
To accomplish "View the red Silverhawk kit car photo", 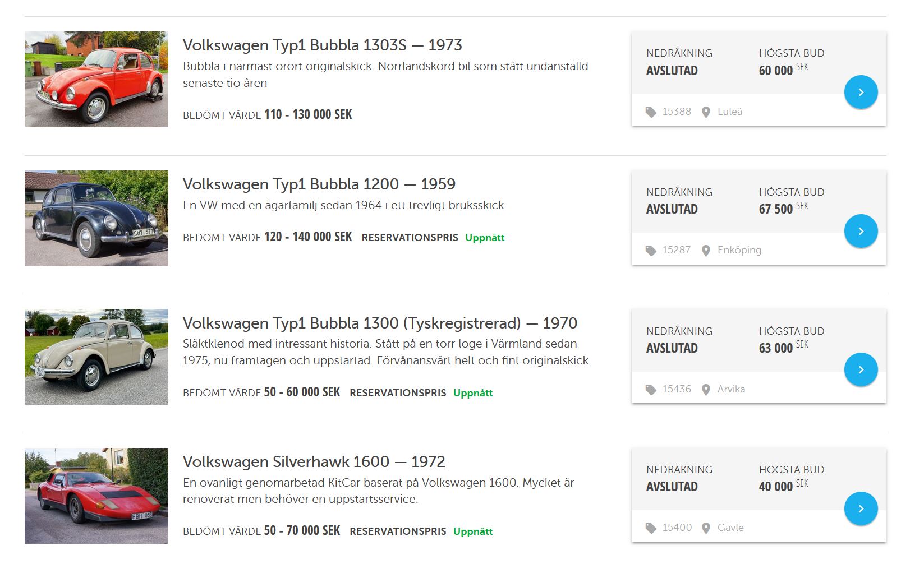I will tap(96, 496).
